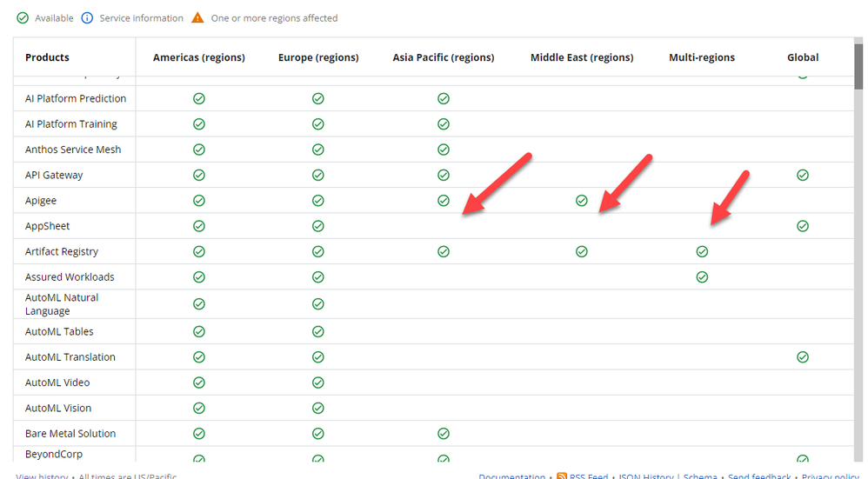Click the Americas (regions) column header
The width and height of the screenshot is (868, 479).
pos(198,57)
